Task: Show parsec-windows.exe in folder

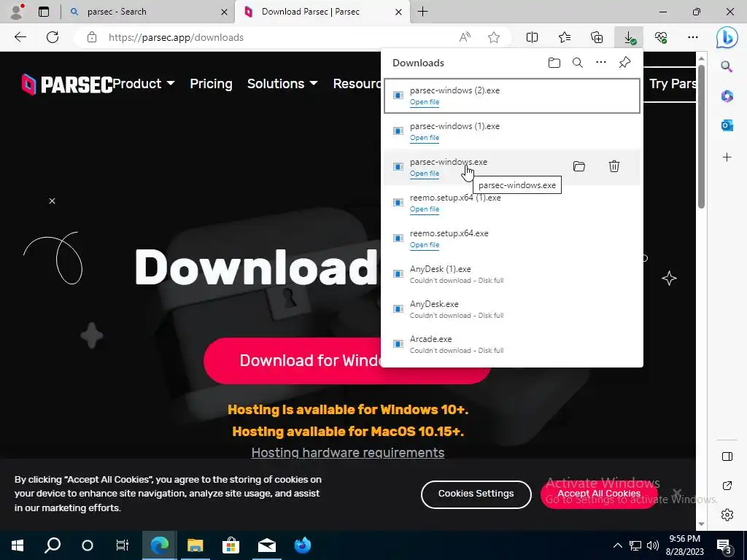Action: coord(578,166)
